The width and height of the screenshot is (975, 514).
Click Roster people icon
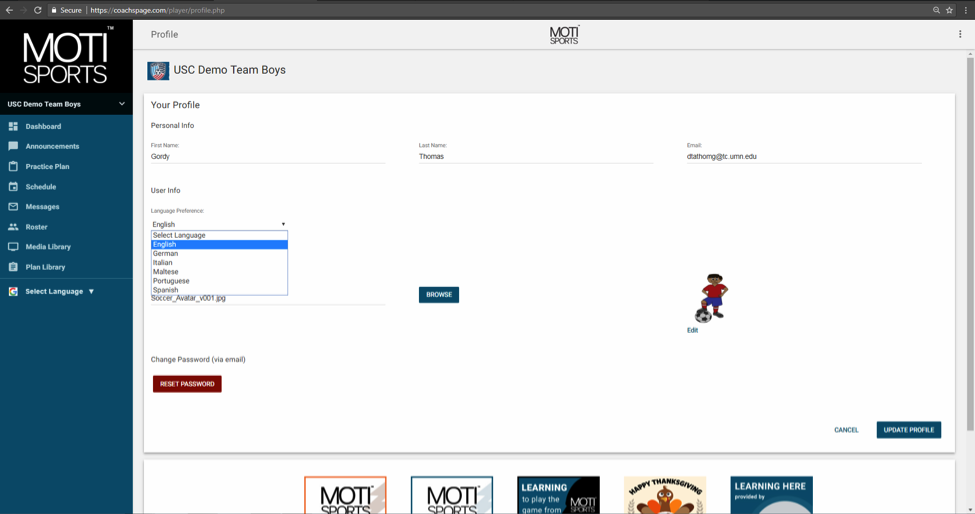(x=13, y=227)
